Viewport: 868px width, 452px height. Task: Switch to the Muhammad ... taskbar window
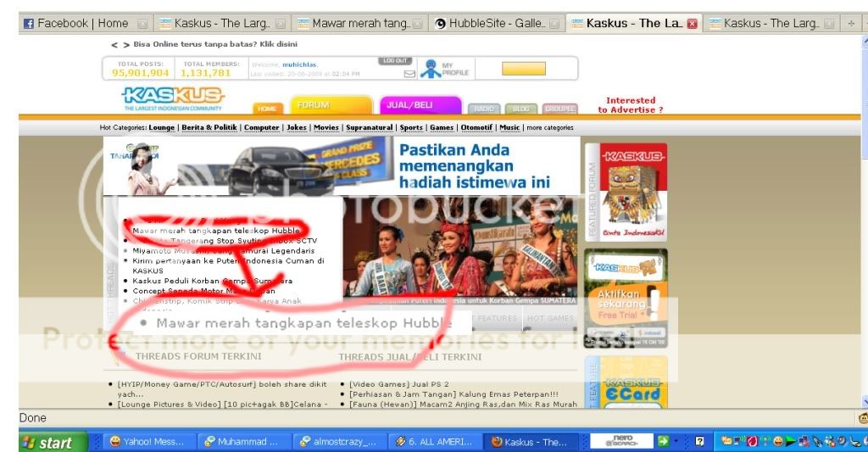tap(243, 442)
